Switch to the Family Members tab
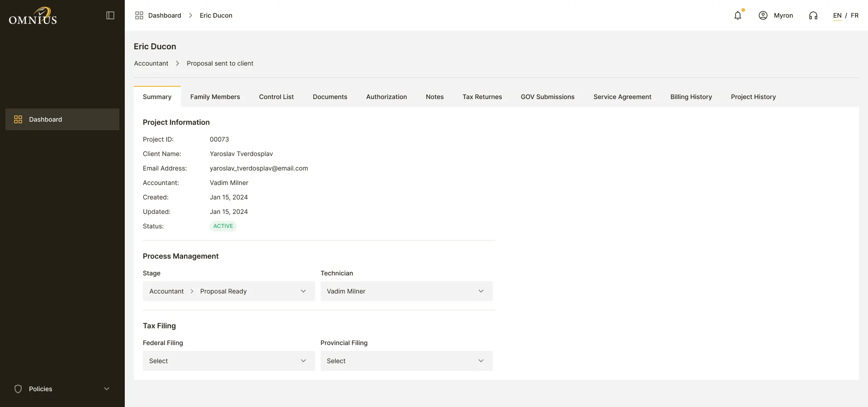The width and height of the screenshot is (868, 407). coord(215,97)
